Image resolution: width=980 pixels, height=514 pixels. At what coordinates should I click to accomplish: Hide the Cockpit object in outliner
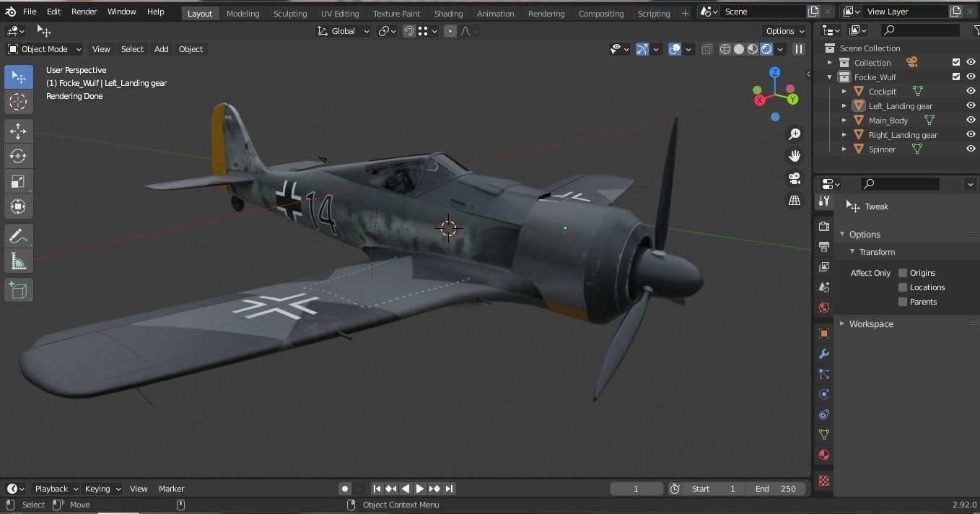tap(971, 92)
